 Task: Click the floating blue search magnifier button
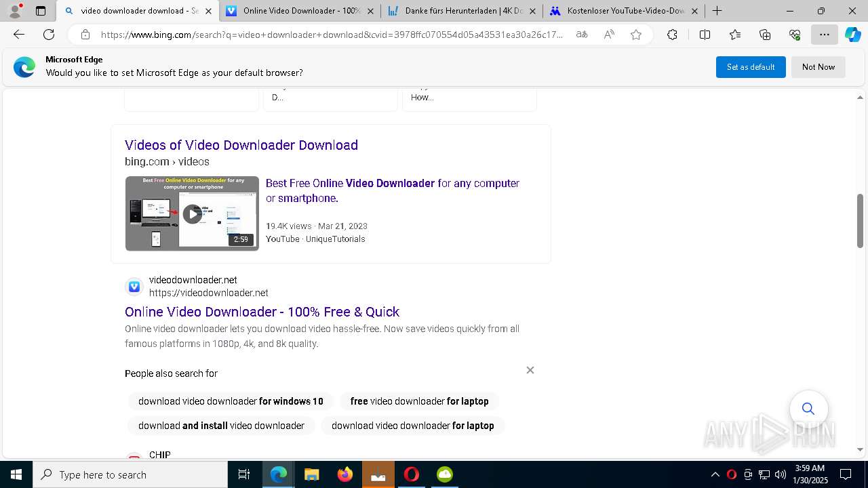(x=808, y=409)
